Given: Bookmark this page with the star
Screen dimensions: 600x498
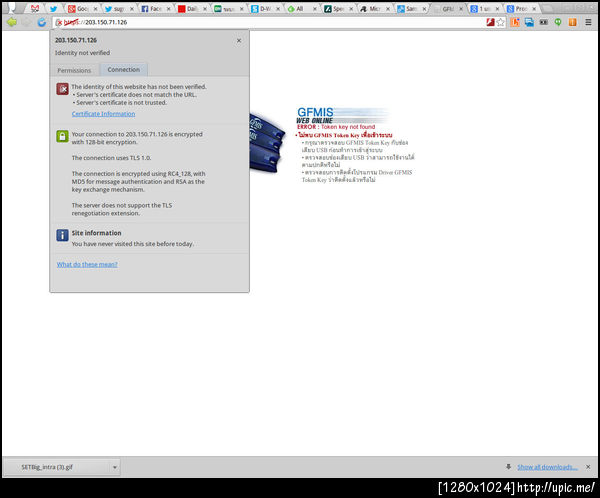Looking at the screenshot, I should (x=501, y=22).
